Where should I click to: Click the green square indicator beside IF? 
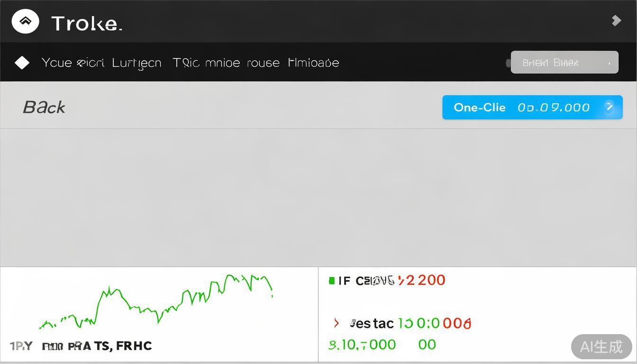tap(332, 281)
